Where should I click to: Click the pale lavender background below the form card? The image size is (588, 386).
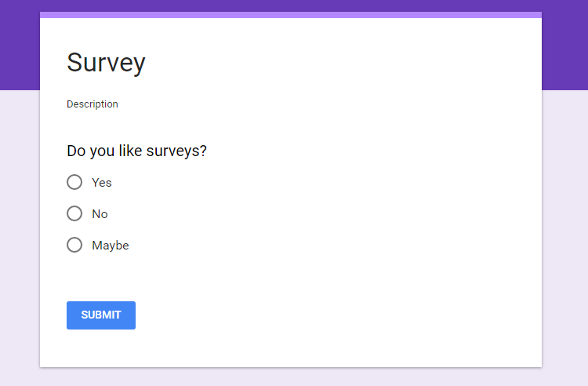tap(291, 377)
